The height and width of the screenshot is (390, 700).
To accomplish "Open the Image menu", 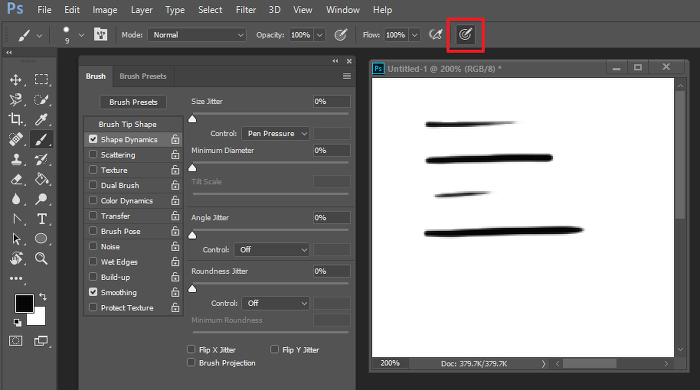I will (104, 10).
